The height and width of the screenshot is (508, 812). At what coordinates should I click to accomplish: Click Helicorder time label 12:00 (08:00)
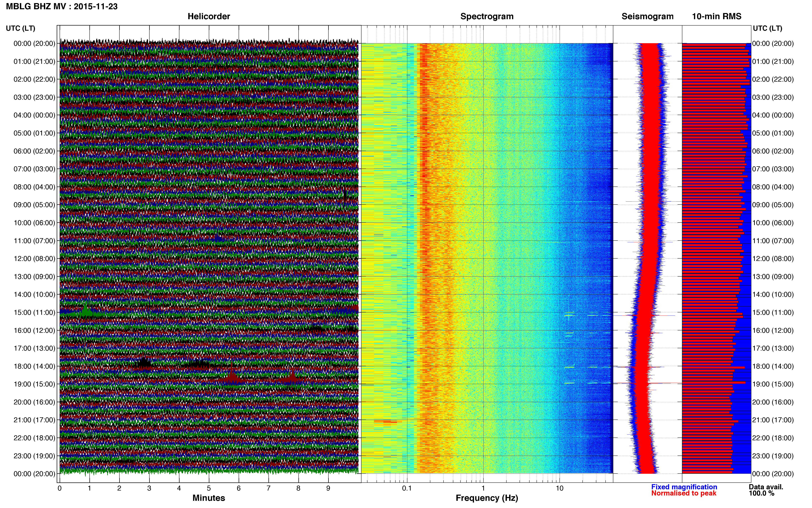(x=34, y=259)
